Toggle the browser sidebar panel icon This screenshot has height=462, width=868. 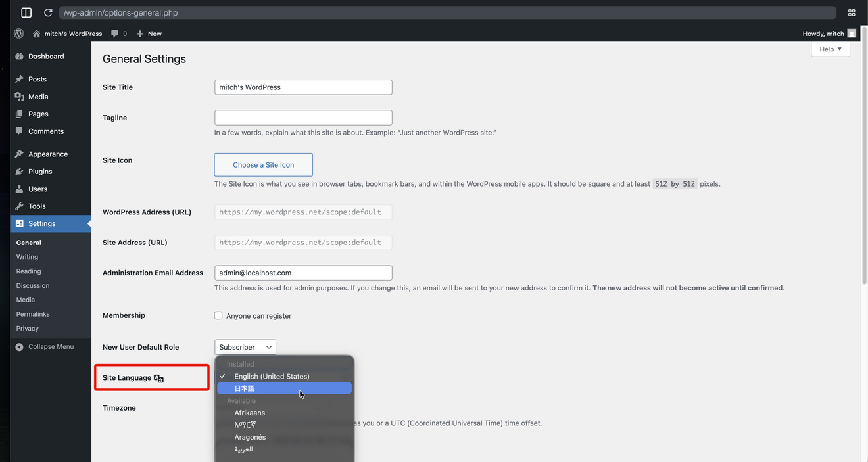tap(26, 12)
